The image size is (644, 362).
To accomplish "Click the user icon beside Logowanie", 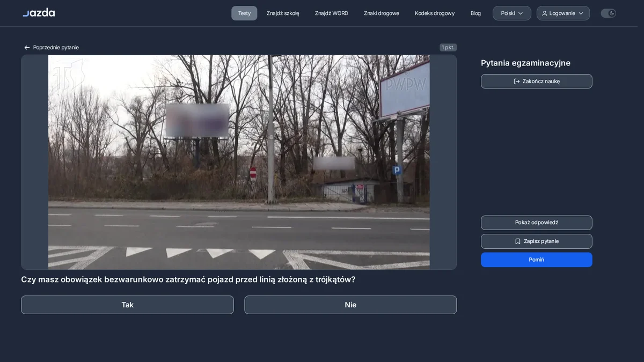I will tap(545, 13).
